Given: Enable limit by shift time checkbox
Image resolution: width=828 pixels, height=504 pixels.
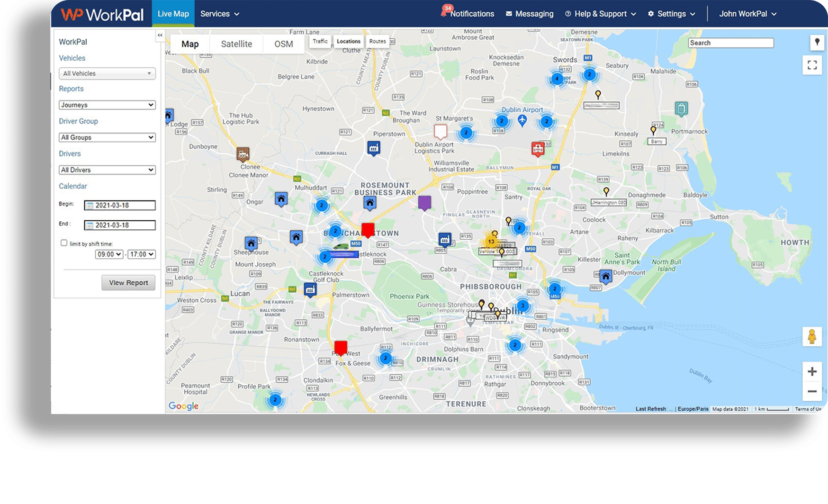Looking at the screenshot, I should [x=64, y=243].
